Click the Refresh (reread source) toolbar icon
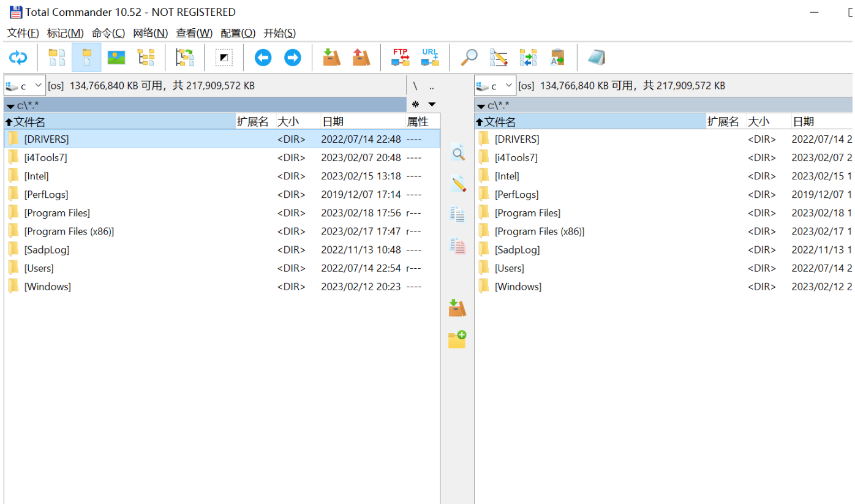This screenshot has height=504, width=855. tap(18, 58)
